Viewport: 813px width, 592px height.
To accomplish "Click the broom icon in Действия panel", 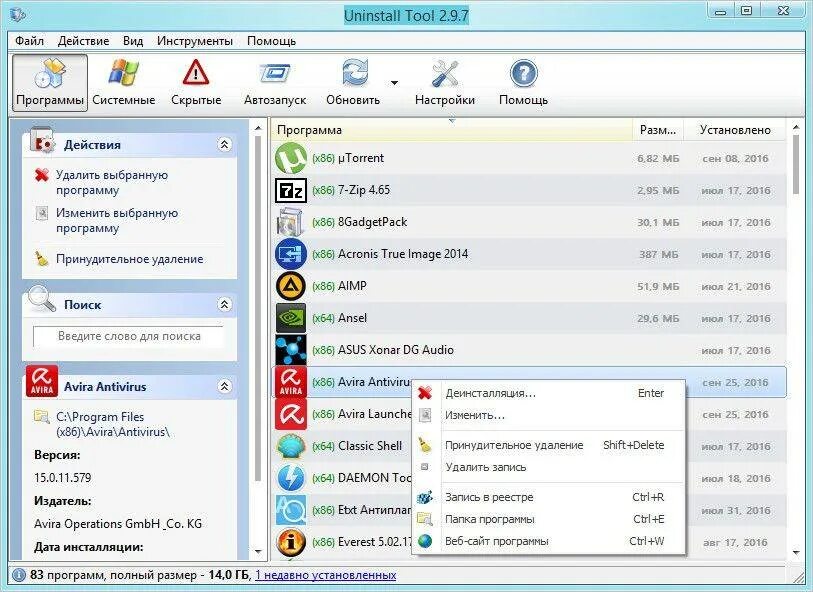I will click(x=41, y=258).
